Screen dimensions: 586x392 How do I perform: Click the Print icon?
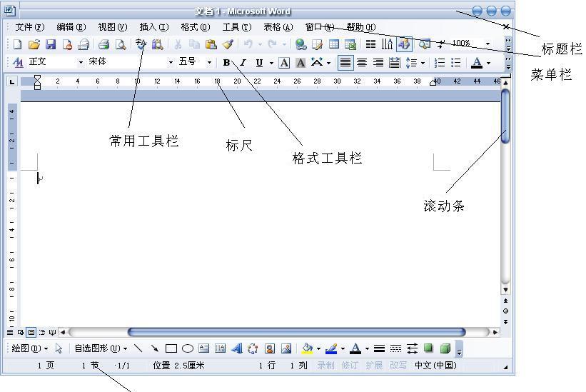(103, 44)
